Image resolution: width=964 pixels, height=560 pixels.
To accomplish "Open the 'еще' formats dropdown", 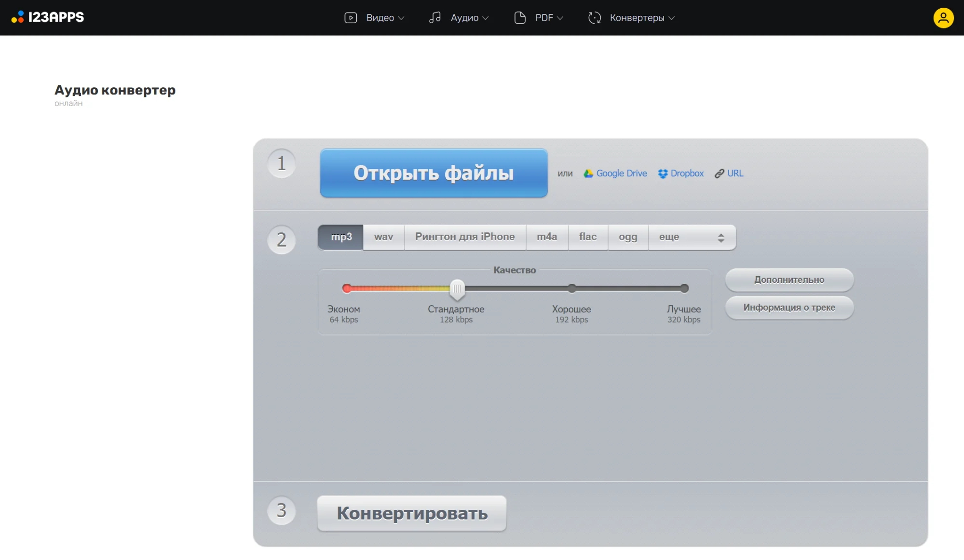I will pos(692,237).
